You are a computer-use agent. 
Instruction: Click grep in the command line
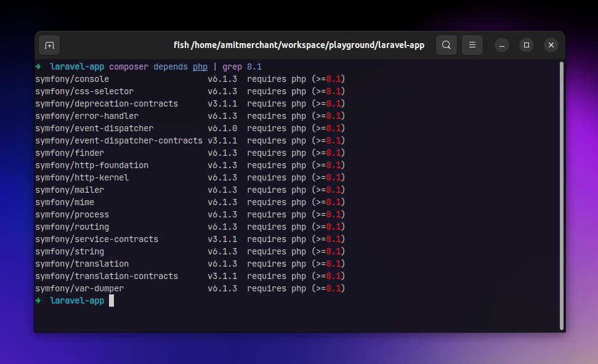[232, 67]
